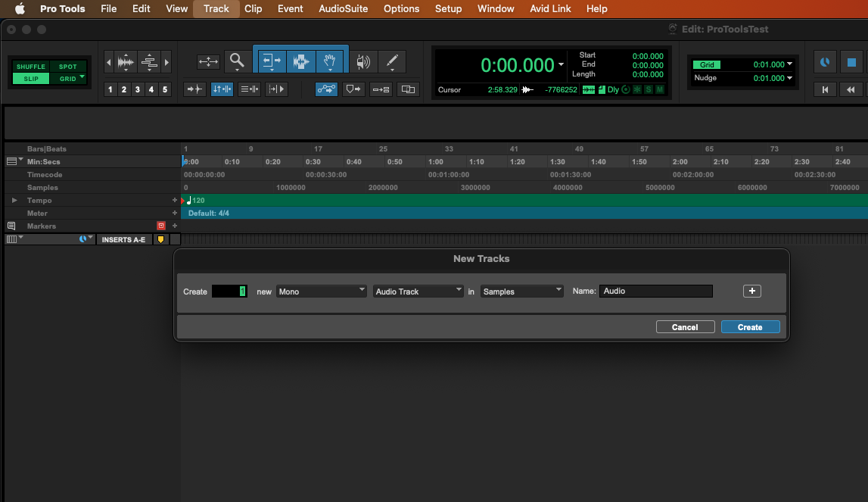Click the Grid indicator button
Image resolution: width=868 pixels, height=502 pixels.
[x=707, y=65]
